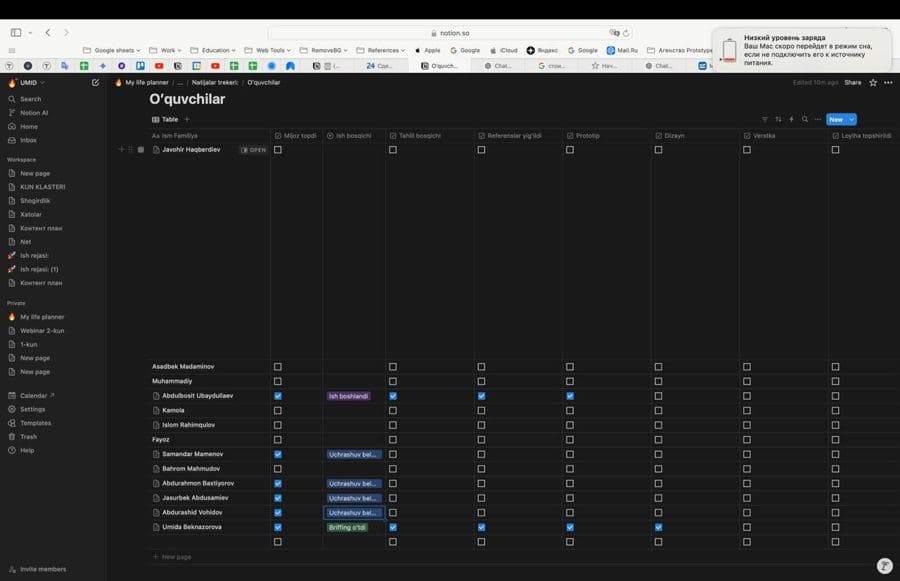The height and width of the screenshot is (581, 900).
Task: Uncheck Dizayn for Umida Beknazorova
Action: click(x=658, y=527)
